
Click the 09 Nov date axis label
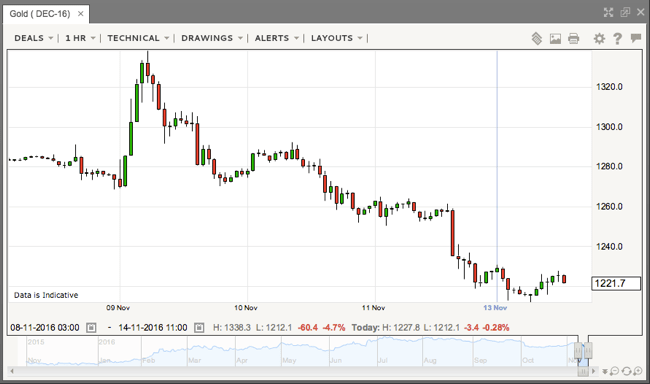point(118,308)
